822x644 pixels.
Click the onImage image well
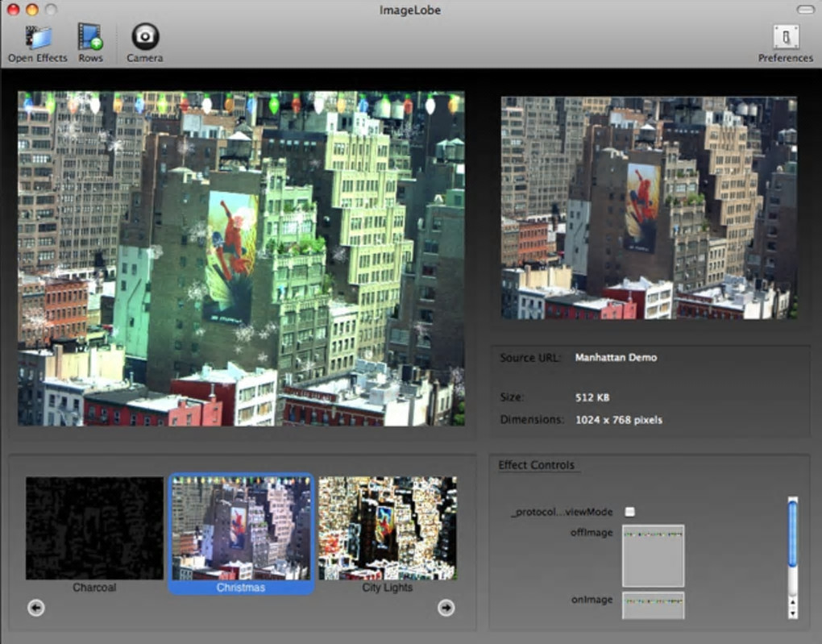[x=653, y=605]
